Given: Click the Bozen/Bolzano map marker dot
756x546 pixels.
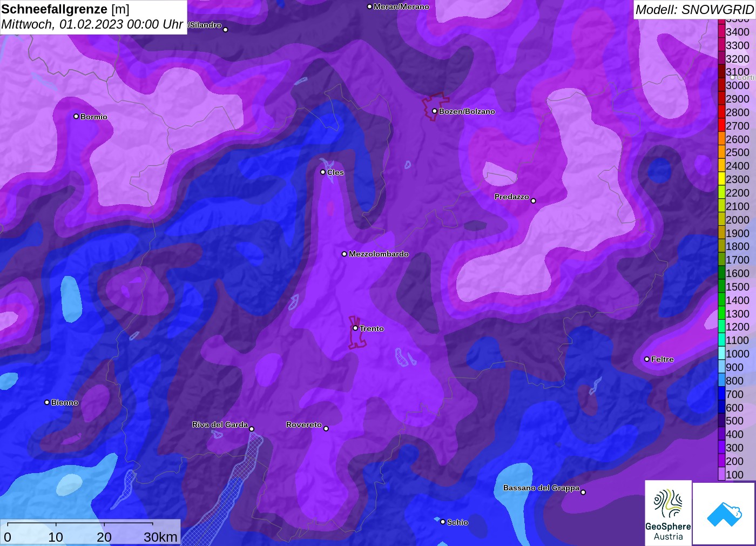Looking at the screenshot, I should (435, 111).
